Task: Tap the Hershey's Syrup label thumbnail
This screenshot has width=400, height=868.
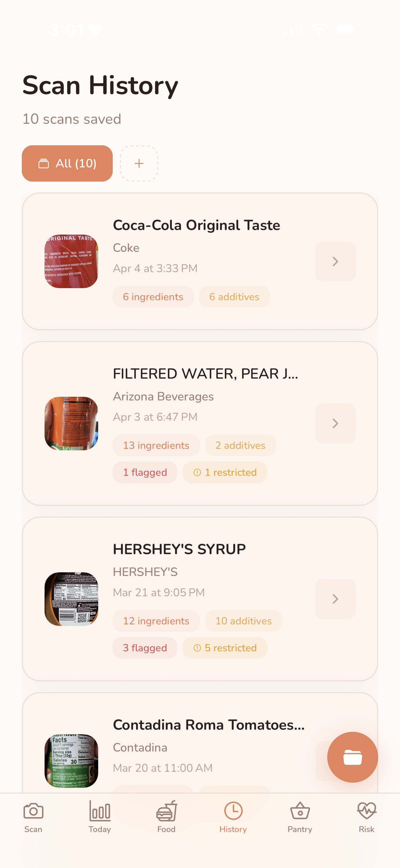Action: tap(71, 599)
